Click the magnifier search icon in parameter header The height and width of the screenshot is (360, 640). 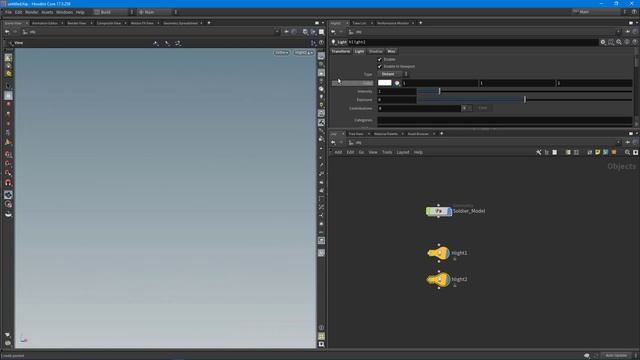[x=619, y=42]
